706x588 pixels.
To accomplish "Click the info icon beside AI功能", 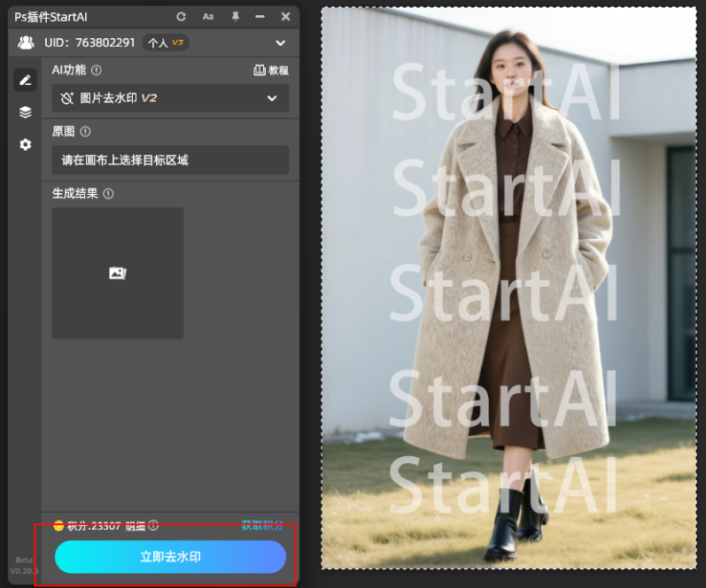I will click(x=97, y=70).
